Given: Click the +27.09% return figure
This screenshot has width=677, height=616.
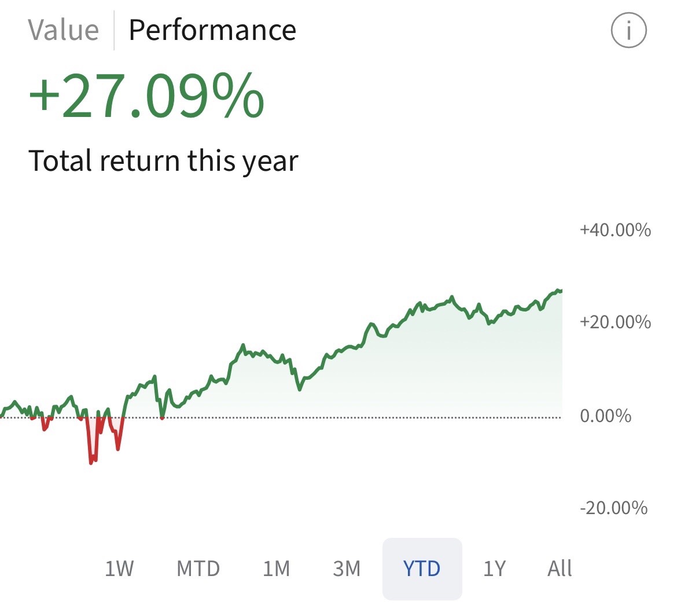Looking at the screenshot, I should pos(146,96).
